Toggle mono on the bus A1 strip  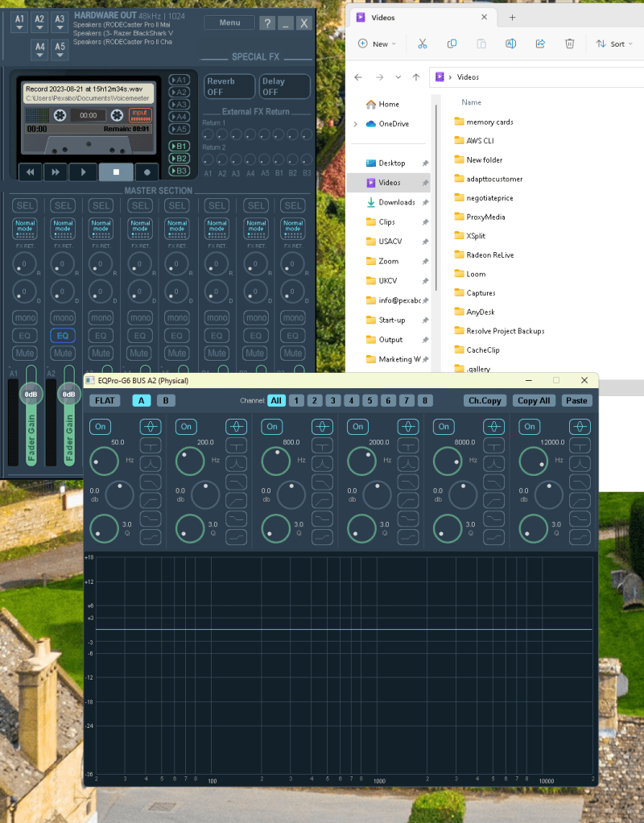(x=25, y=317)
